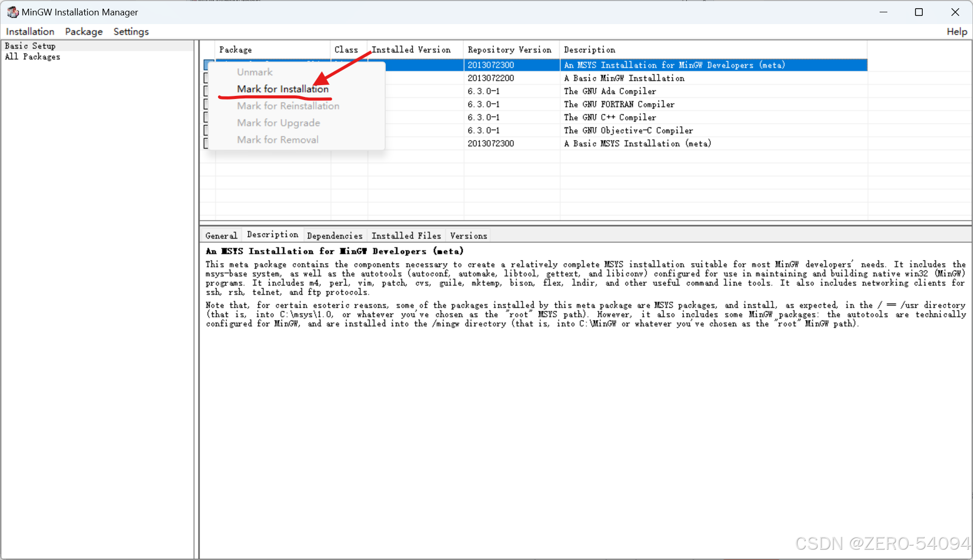This screenshot has height=560, width=973.
Task: Choose Mark for Installation from context menu
Action: [283, 89]
